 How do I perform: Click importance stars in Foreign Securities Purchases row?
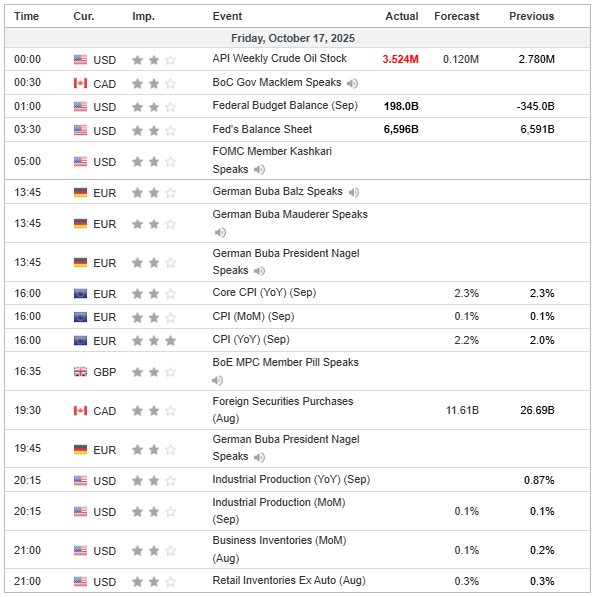[x=154, y=410]
